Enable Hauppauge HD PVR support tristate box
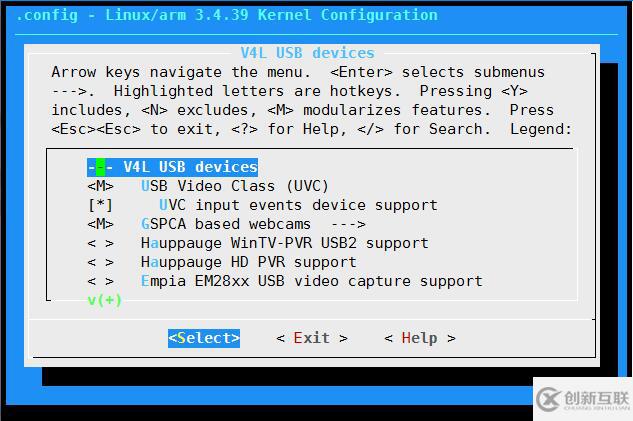 pyautogui.click(x=101, y=262)
